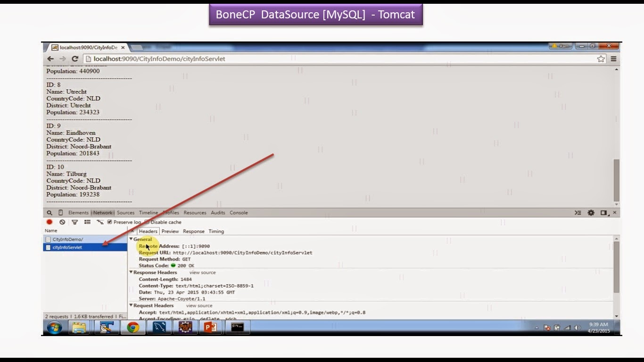Open DevTools settings gear
Screen dimensions: 644x362
tap(591, 213)
